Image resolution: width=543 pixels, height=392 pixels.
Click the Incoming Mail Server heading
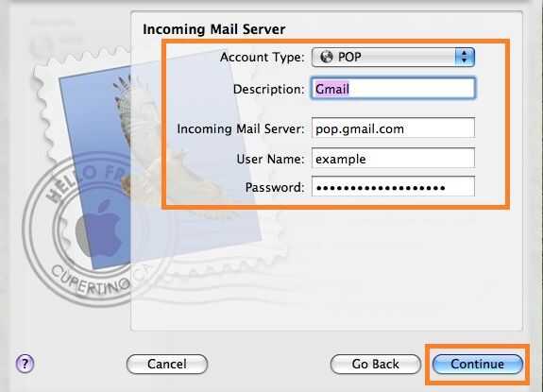(x=214, y=29)
